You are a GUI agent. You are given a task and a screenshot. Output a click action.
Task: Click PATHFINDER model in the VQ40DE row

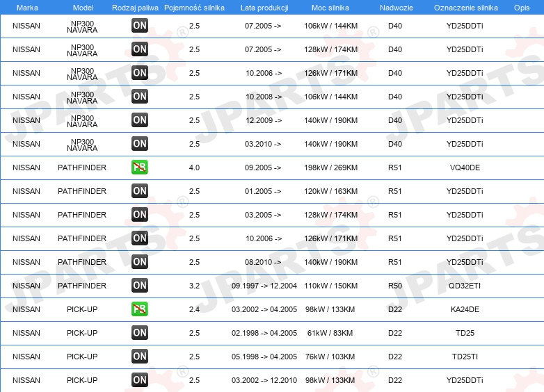[82, 168]
